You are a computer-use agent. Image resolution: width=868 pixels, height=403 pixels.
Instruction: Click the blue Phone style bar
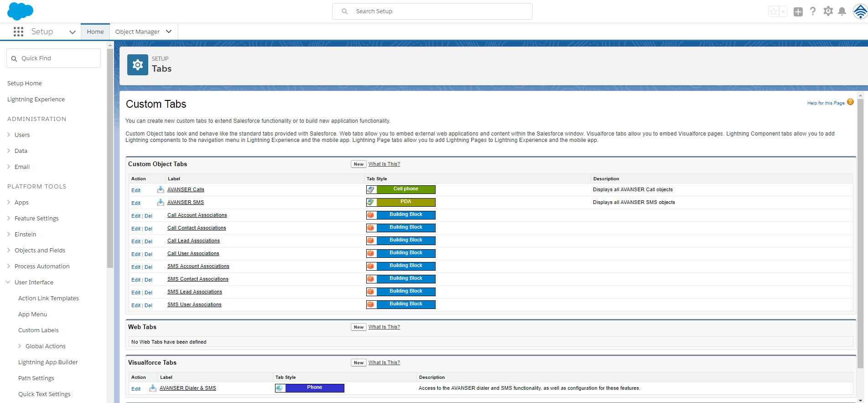click(x=315, y=388)
